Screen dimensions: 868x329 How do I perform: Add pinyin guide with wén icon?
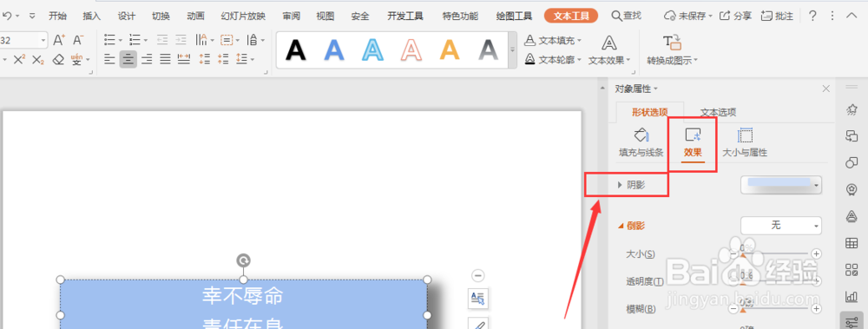pyautogui.click(x=77, y=59)
